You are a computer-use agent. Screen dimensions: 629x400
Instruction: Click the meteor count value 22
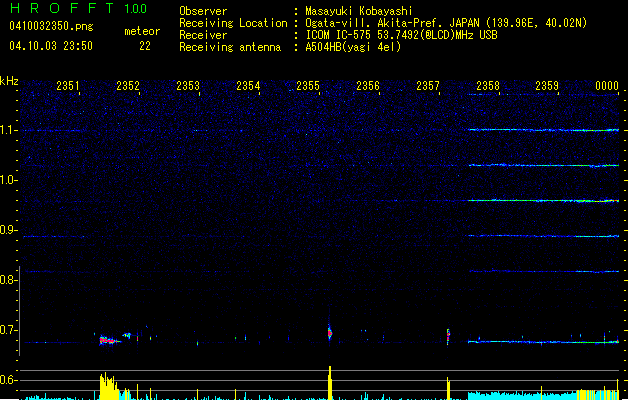(x=145, y=46)
